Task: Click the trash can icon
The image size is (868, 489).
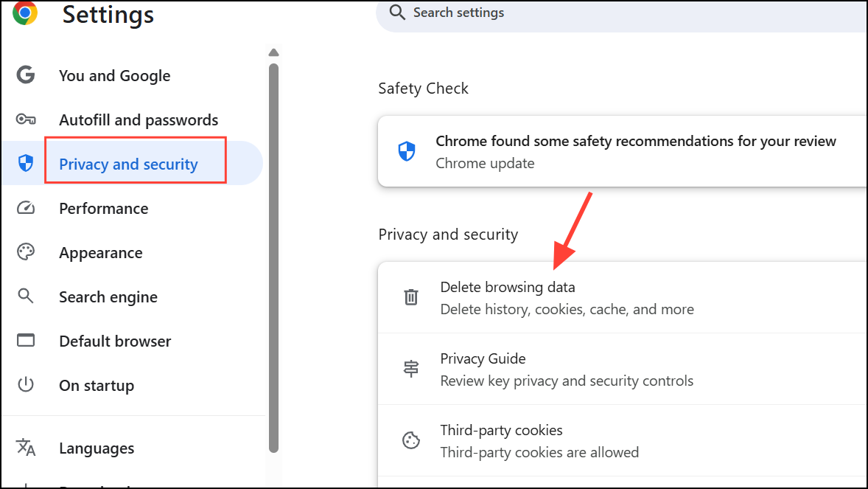Action: 410,297
